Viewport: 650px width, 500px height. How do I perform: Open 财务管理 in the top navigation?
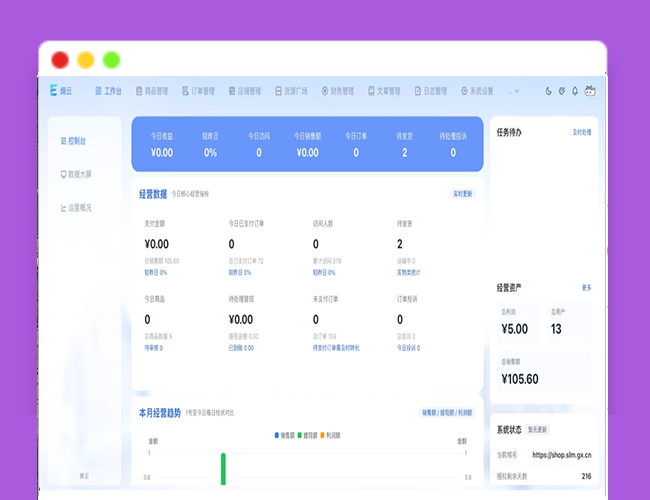coord(337,91)
